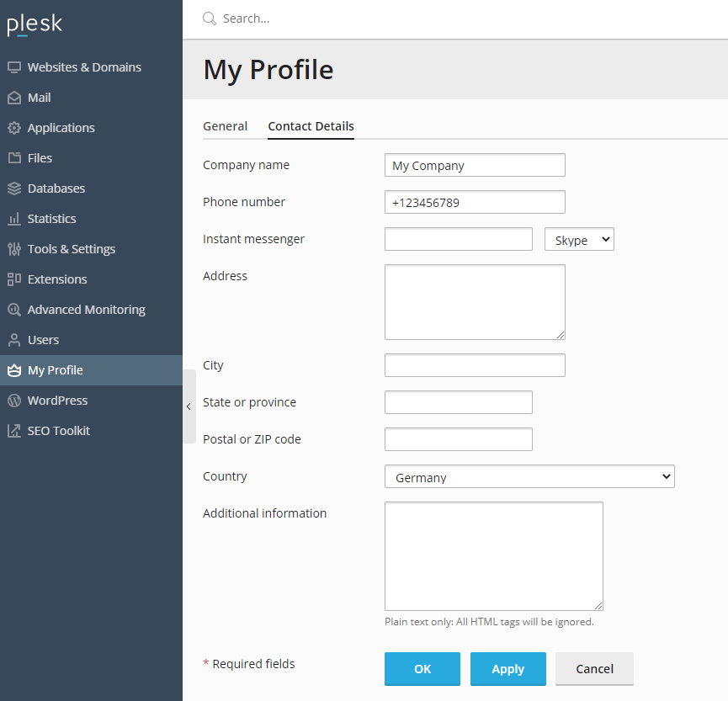Click inside the Address text area
This screenshot has width=728, height=701.
coord(475,302)
